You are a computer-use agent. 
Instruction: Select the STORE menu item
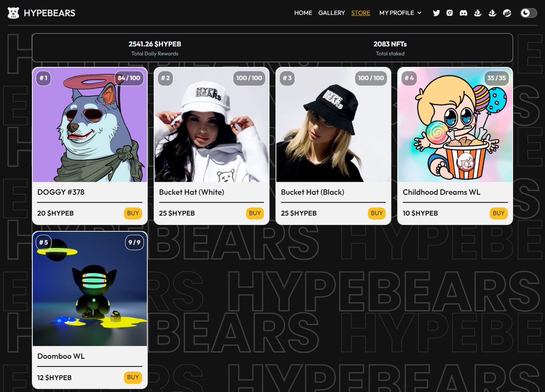(x=361, y=13)
